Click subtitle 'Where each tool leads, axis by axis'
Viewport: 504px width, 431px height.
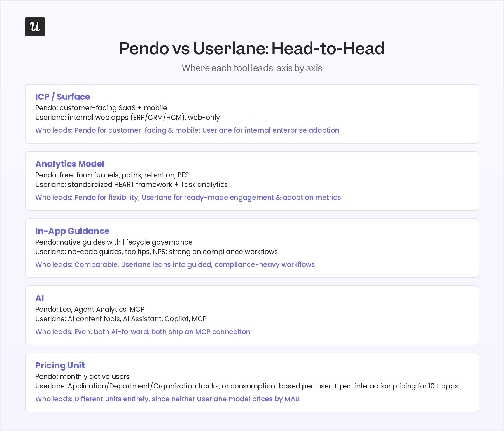[x=252, y=68]
